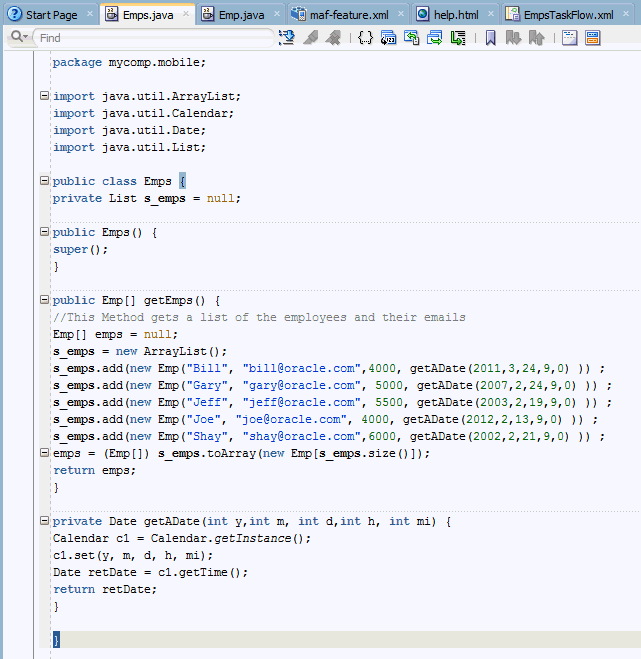Close the Emp.java tab
The height and width of the screenshot is (659, 641).
pyautogui.click(x=277, y=14)
